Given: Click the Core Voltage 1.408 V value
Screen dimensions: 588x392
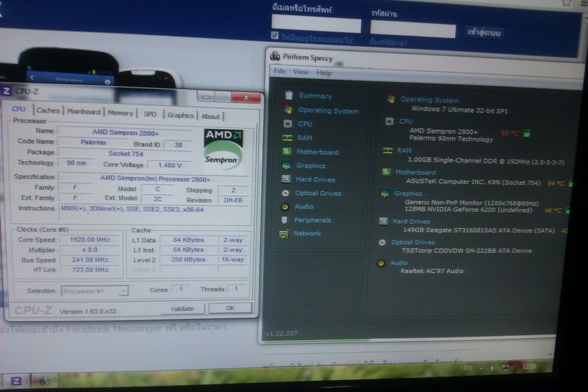Looking at the screenshot, I should (169, 165).
